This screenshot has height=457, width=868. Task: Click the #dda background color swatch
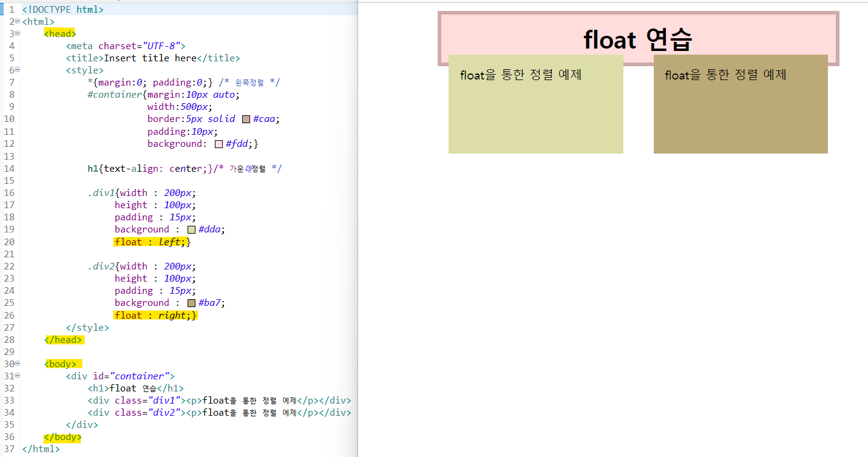pyautogui.click(x=191, y=229)
